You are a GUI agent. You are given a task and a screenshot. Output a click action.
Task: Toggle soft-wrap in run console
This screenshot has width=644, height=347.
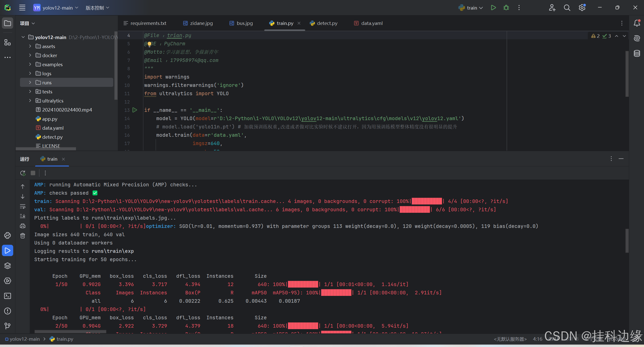(23, 206)
